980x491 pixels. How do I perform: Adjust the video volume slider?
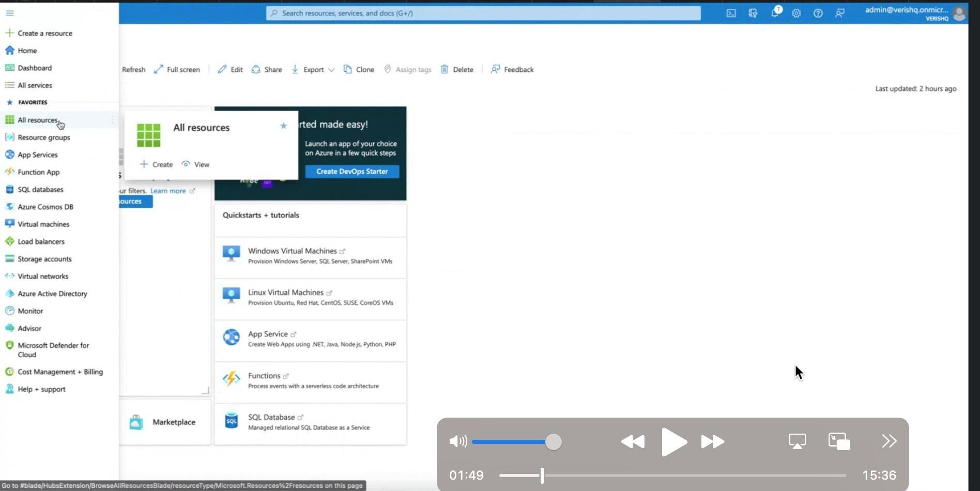pos(553,442)
